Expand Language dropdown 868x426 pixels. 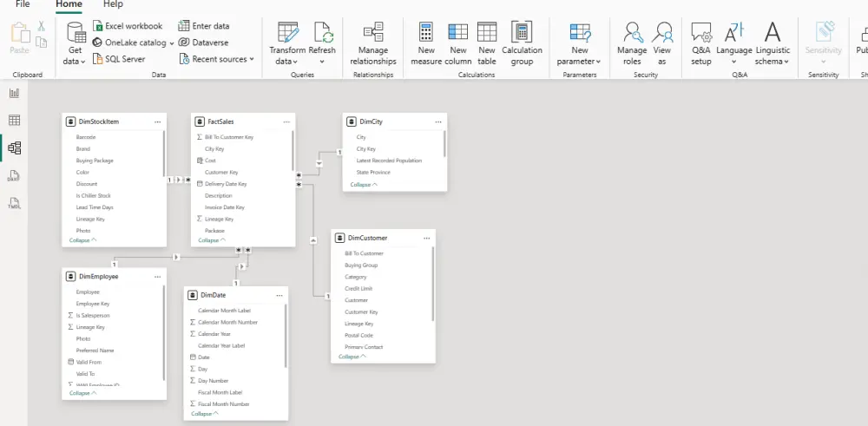pos(734,62)
